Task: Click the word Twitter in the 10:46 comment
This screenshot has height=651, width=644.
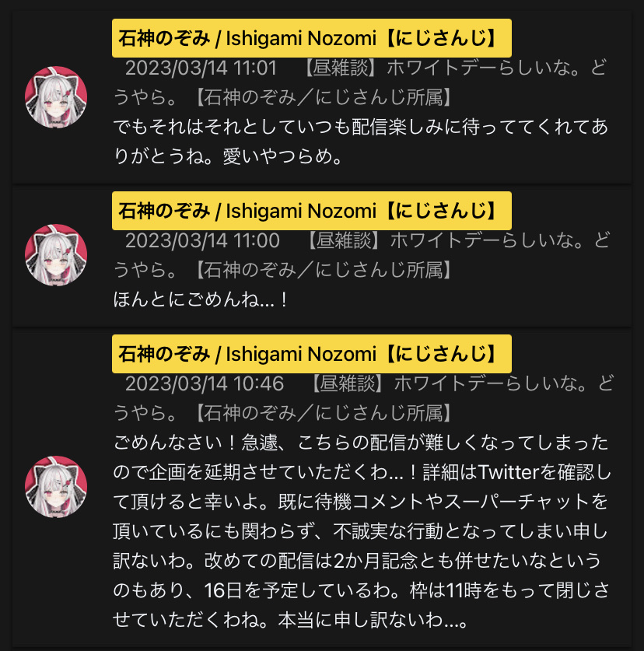Action: [x=508, y=472]
